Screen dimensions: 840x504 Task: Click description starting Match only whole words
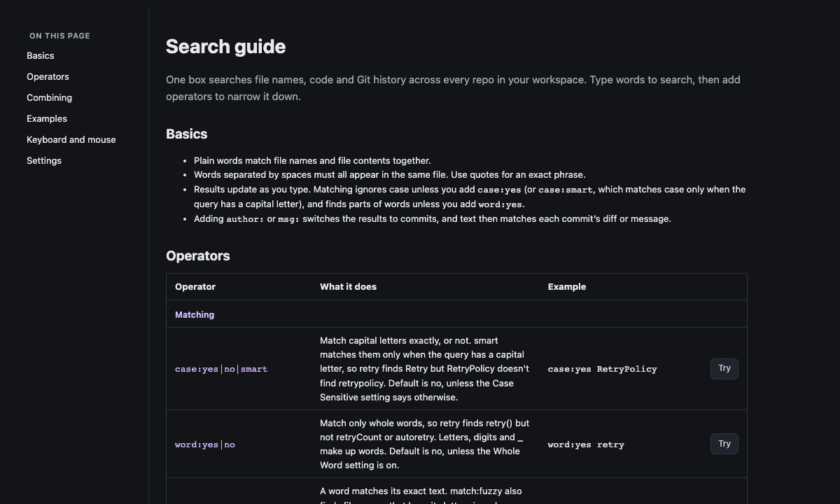click(426, 444)
